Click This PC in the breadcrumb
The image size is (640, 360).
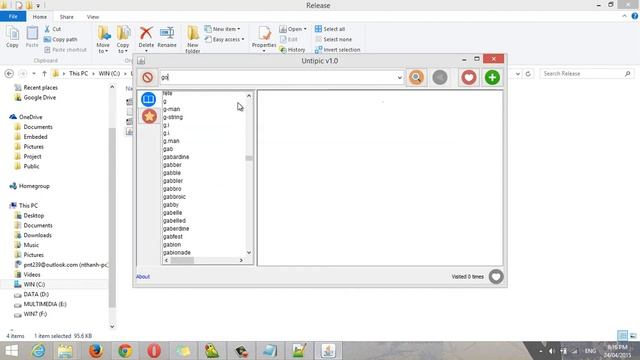pyautogui.click(x=78, y=73)
